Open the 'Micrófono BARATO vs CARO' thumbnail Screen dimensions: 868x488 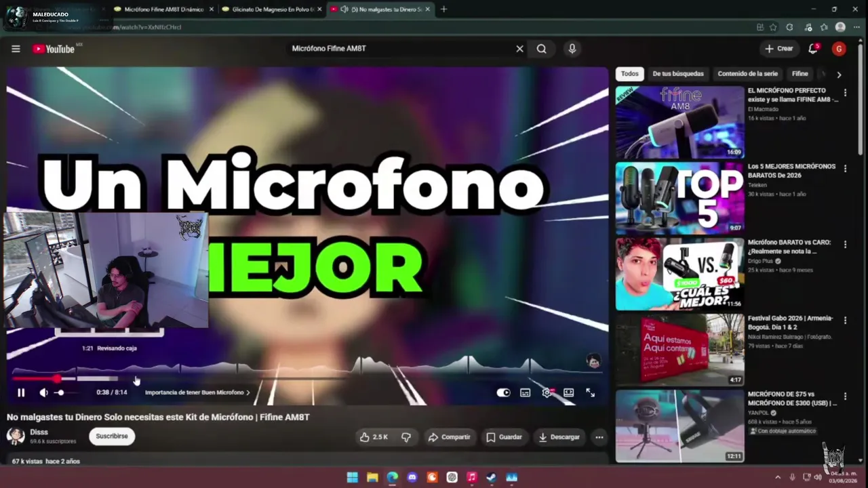[679, 274]
